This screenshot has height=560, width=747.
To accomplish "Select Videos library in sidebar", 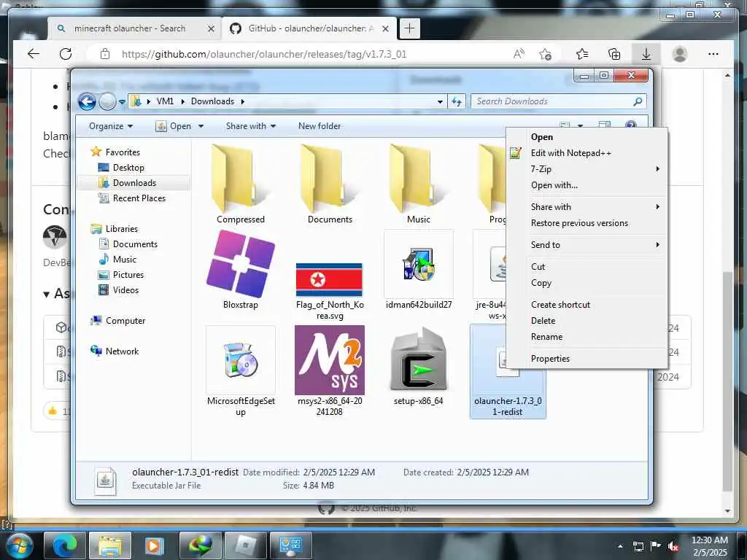I will (x=118, y=290).
